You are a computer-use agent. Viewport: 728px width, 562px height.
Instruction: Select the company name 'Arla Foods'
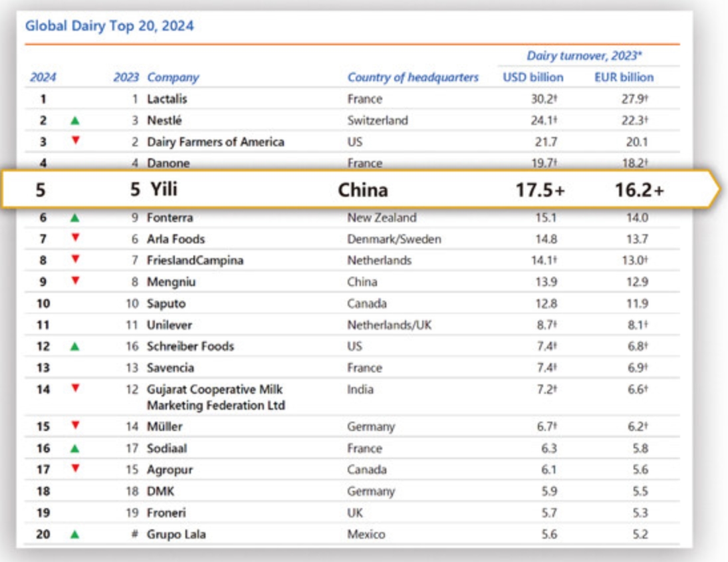[176, 239]
